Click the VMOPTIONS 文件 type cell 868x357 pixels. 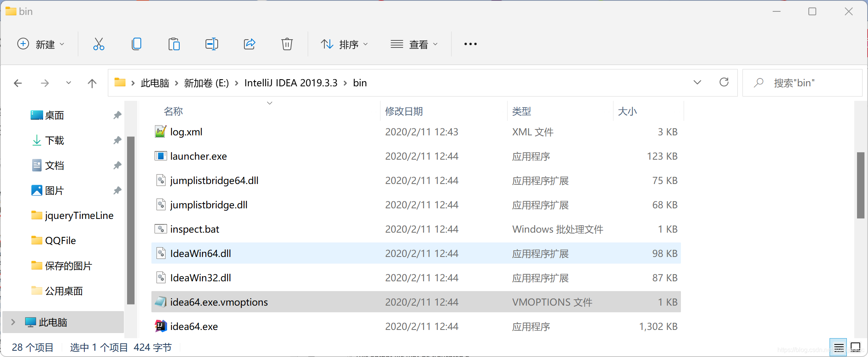point(552,302)
